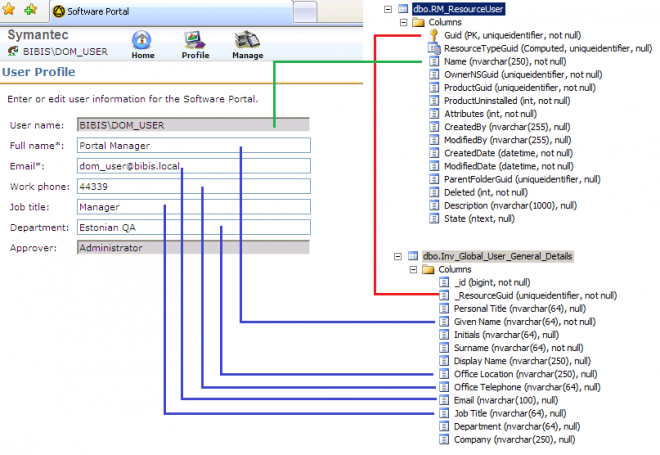The height and width of the screenshot is (455, 660).
Task: Click the Columns folder icon under Inv_Global_User_General_Details
Action: [x=428, y=269]
